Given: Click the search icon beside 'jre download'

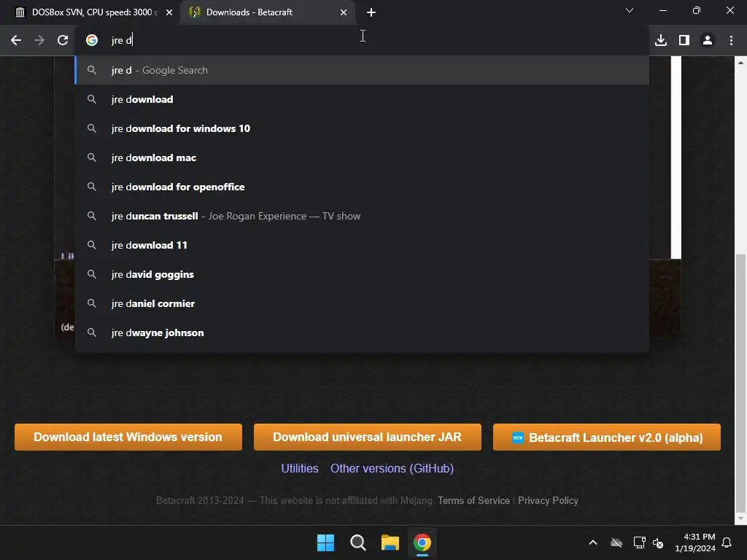Looking at the screenshot, I should click(92, 99).
